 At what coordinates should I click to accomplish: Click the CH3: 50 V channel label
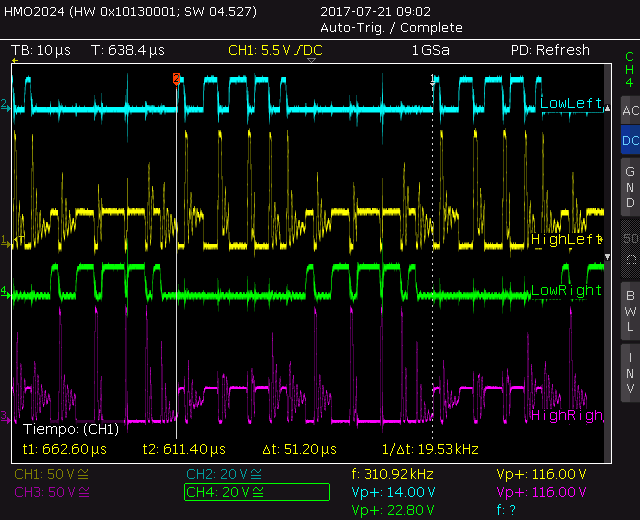51,492
